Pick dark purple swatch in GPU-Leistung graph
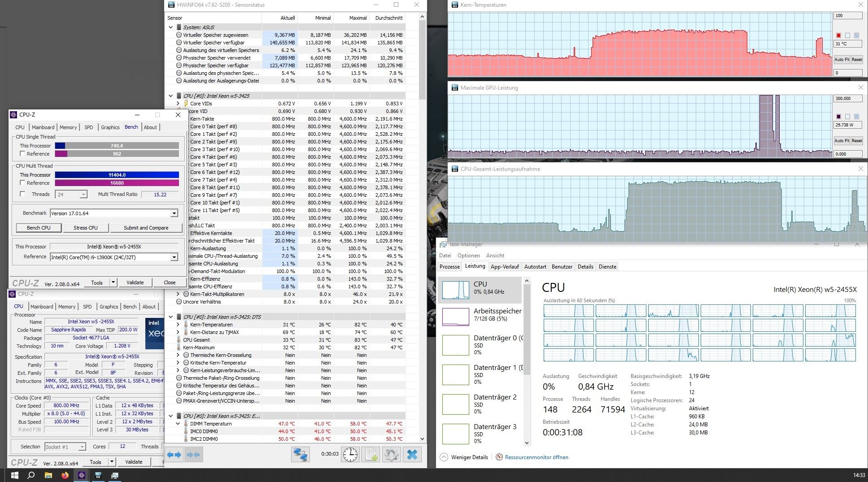The height and width of the screenshot is (482, 868). click(838, 117)
